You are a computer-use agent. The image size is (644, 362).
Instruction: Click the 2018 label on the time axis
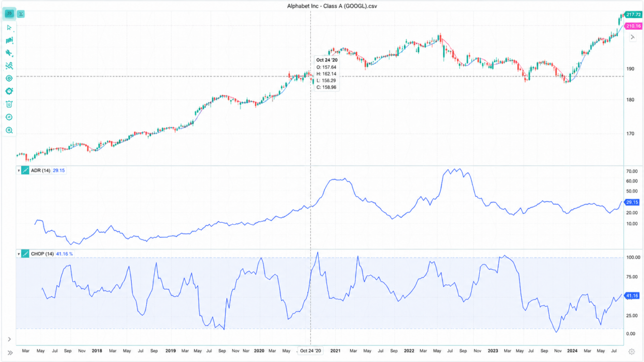point(97,351)
